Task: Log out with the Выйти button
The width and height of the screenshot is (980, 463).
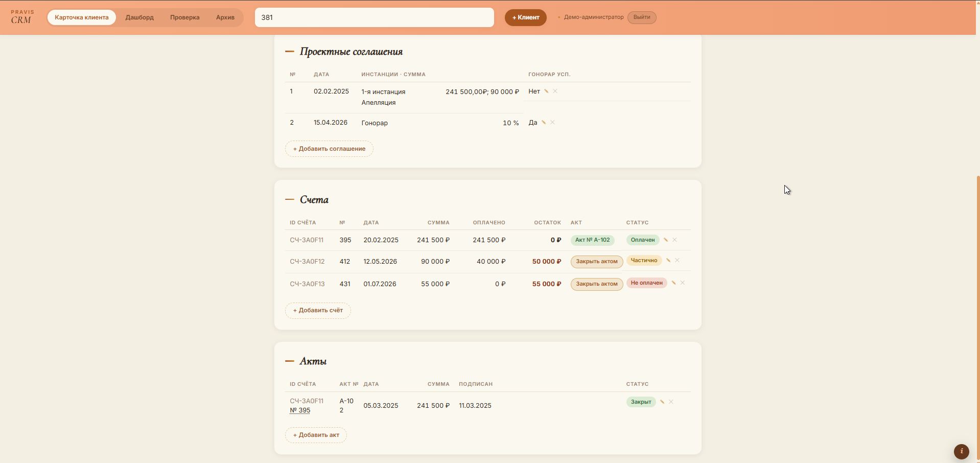Action: point(642,17)
